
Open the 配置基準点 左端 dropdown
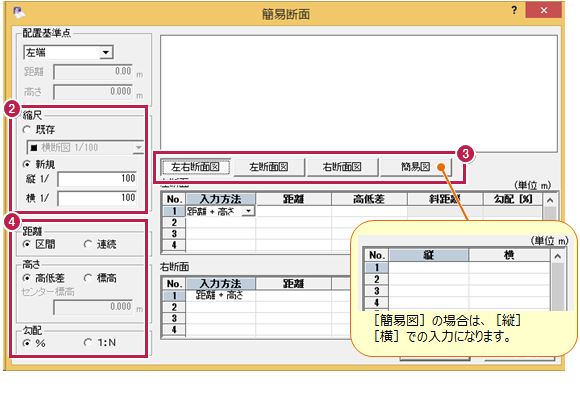tap(106, 53)
